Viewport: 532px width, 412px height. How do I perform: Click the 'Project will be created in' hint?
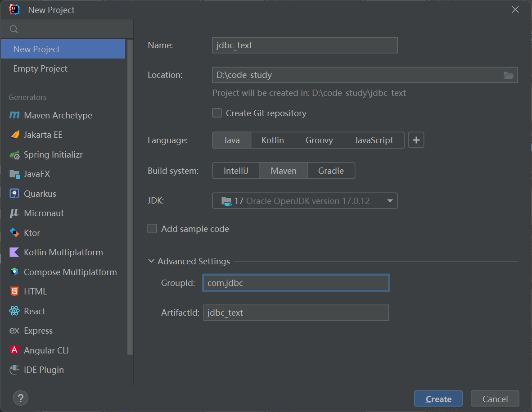[309, 93]
